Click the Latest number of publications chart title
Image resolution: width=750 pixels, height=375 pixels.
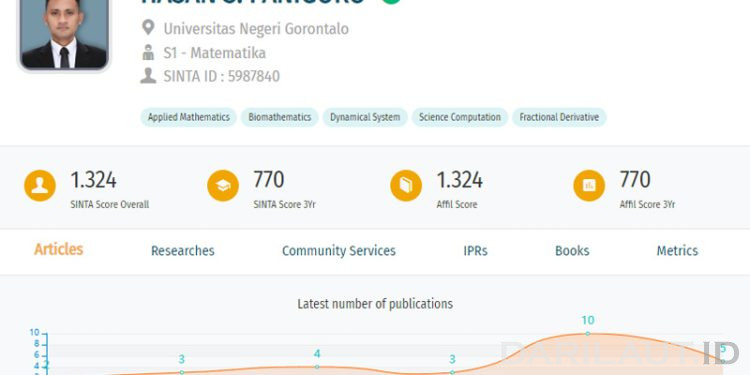tap(375, 304)
